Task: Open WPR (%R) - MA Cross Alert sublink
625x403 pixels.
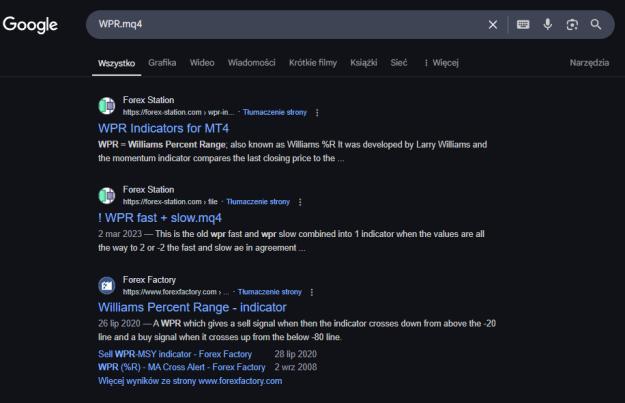Action: click(x=182, y=367)
